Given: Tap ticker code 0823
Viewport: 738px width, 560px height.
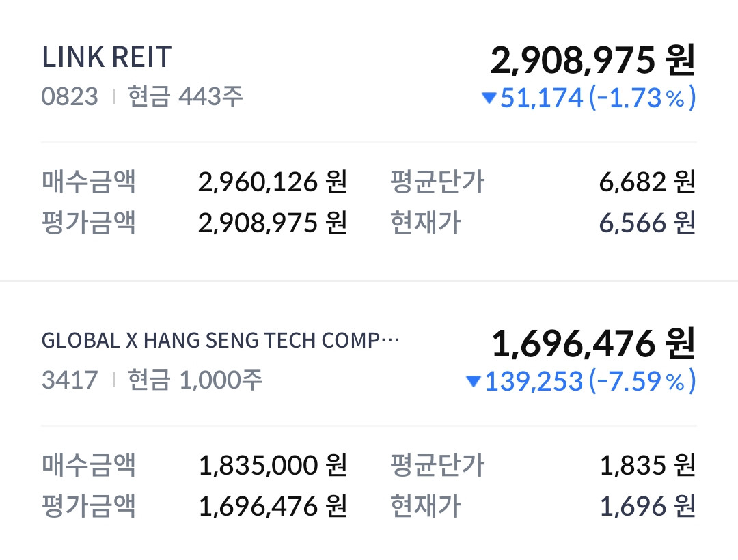Looking at the screenshot, I should [70, 96].
